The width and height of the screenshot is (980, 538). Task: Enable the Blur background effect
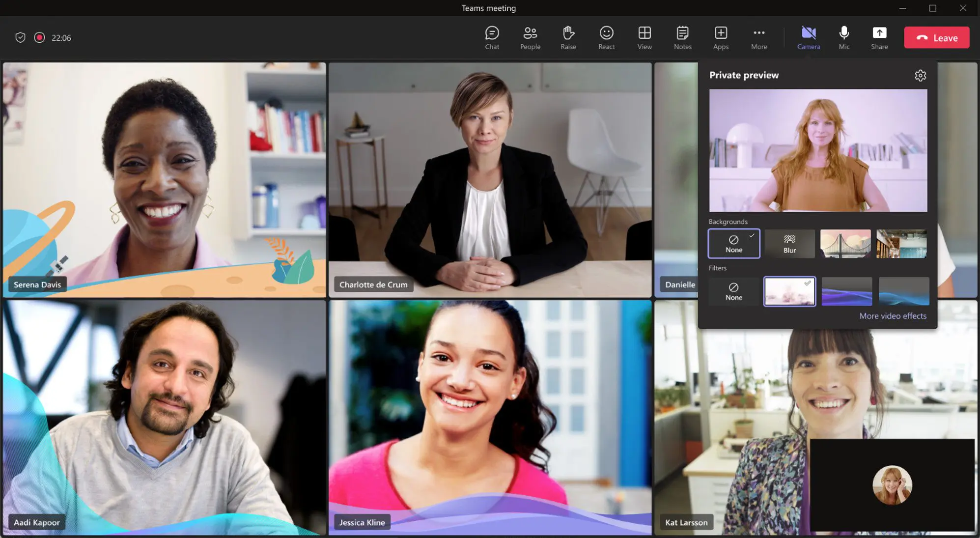point(789,243)
